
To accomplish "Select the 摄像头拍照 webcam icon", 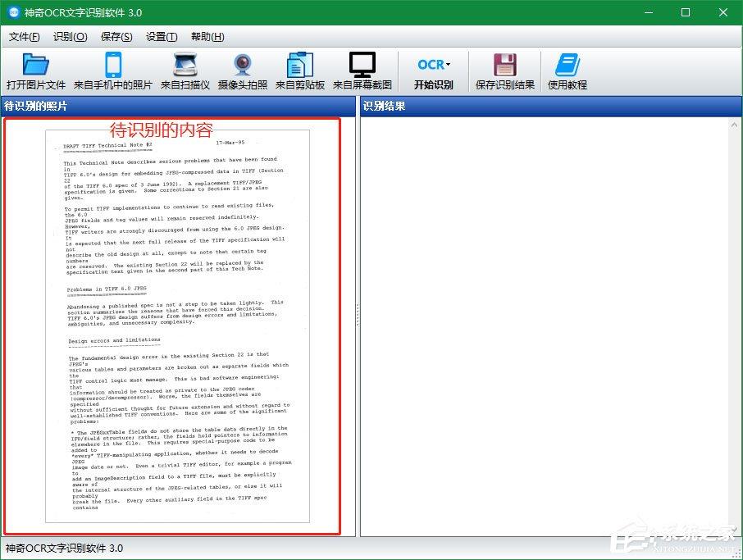I will pos(243,65).
